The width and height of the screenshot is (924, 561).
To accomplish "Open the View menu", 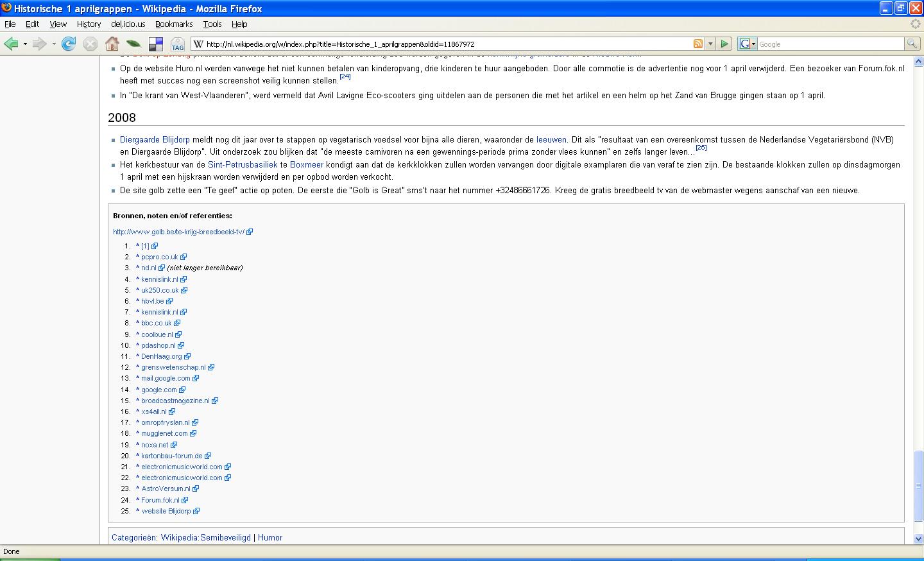I will pos(58,24).
